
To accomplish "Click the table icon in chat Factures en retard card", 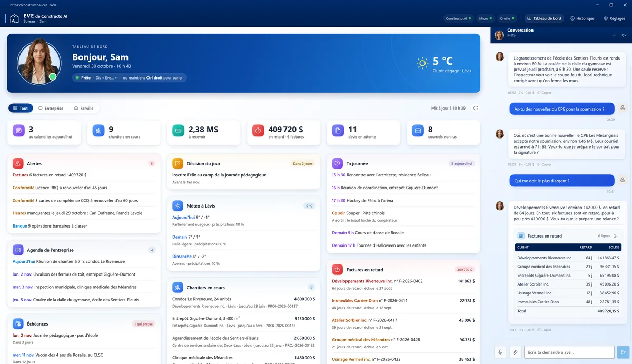I will point(521,236).
